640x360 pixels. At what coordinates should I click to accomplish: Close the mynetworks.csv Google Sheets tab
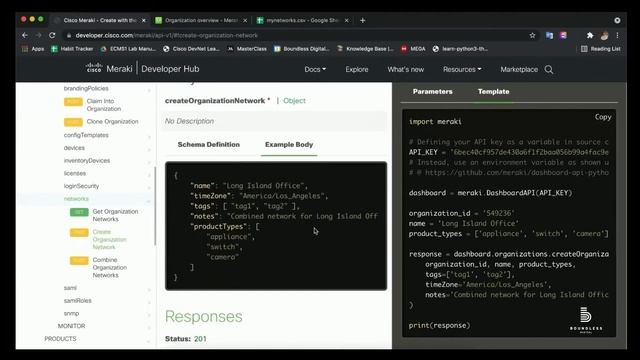[347, 20]
